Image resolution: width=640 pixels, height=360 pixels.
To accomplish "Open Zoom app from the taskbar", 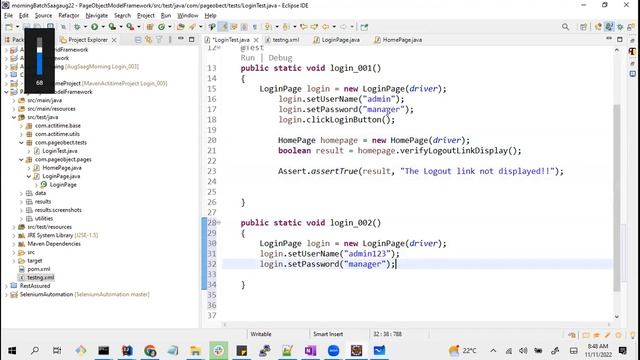I will coord(333,350).
